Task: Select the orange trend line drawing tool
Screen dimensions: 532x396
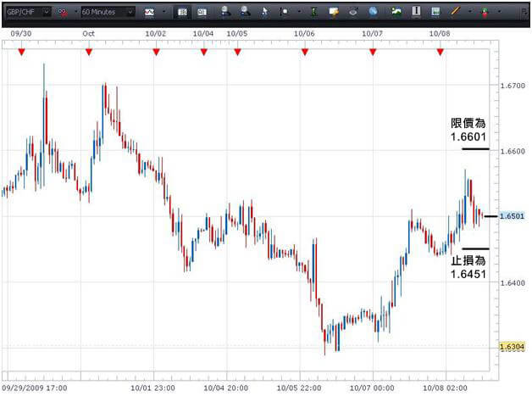Action: (x=456, y=12)
